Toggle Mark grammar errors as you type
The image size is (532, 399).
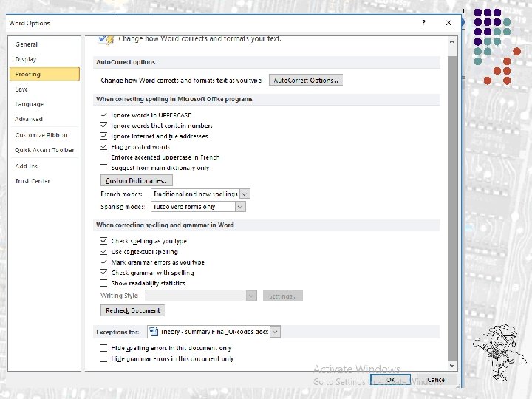click(104, 262)
